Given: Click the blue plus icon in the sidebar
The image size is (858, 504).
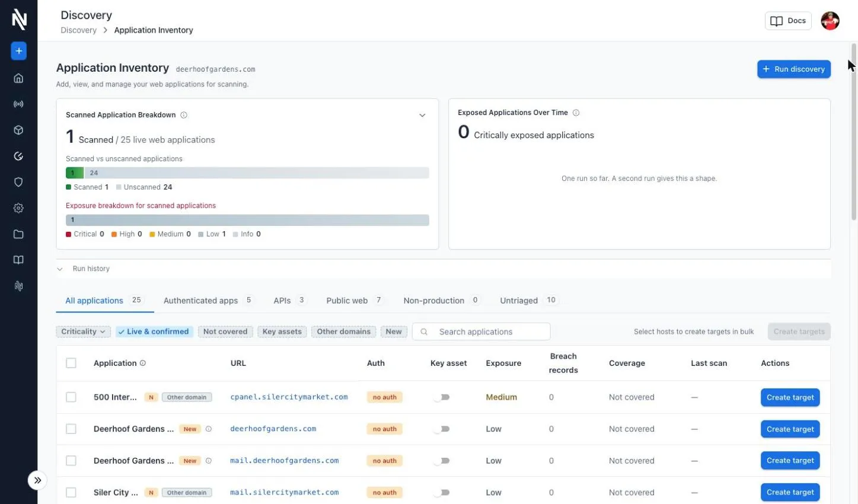Looking at the screenshot, I should 18,51.
